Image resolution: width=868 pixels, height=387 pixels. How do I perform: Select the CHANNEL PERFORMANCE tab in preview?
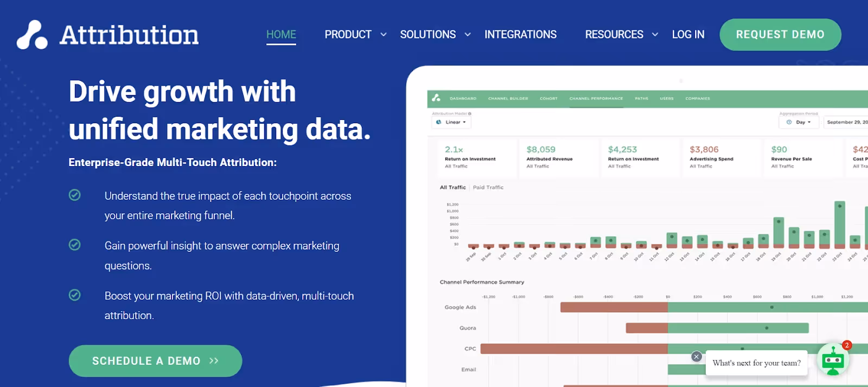point(596,99)
